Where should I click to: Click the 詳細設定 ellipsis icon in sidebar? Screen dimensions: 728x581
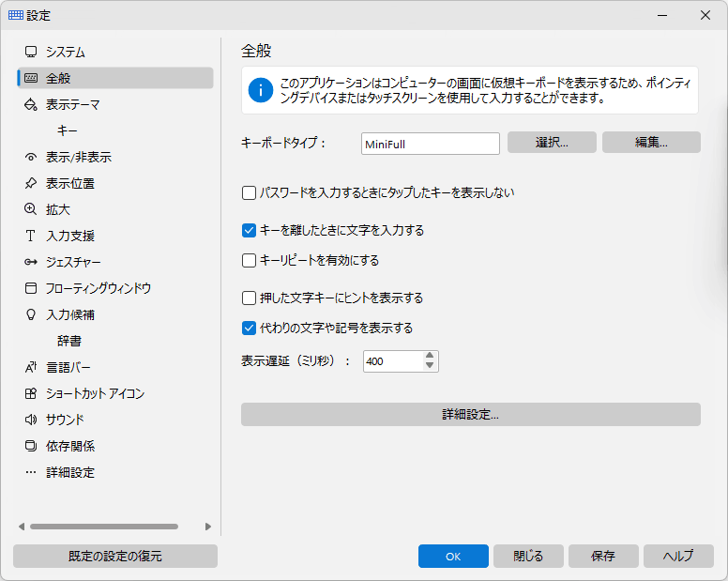tap(31, 472)
